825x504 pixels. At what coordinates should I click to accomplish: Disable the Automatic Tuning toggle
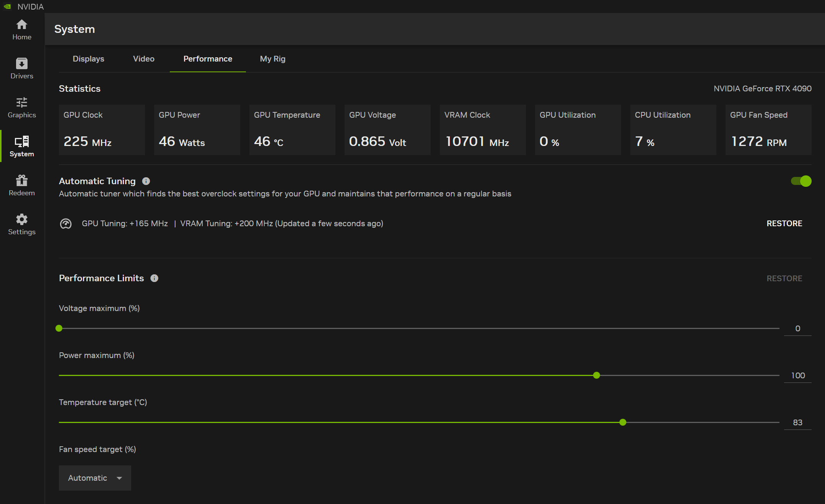pos(801,181)
